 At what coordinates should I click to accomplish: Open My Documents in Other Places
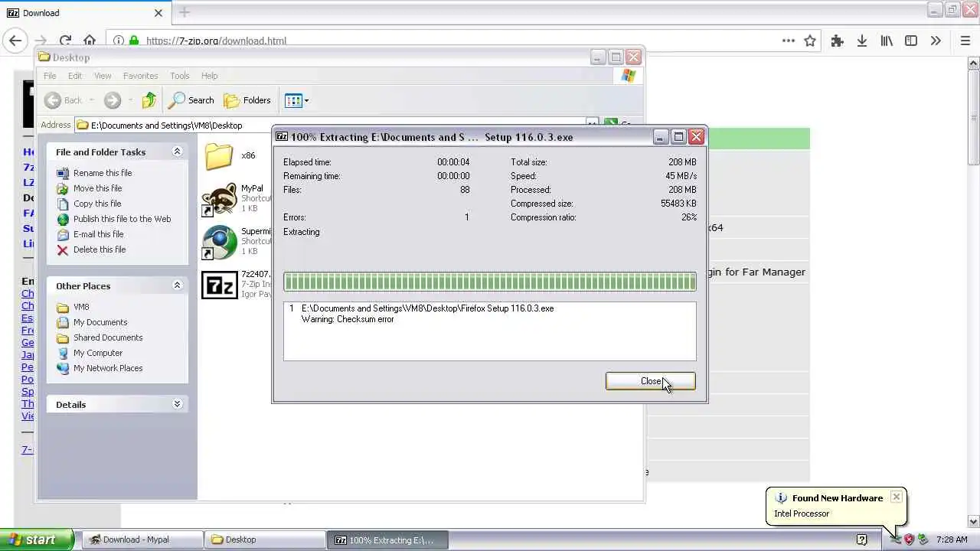point(100,322)
